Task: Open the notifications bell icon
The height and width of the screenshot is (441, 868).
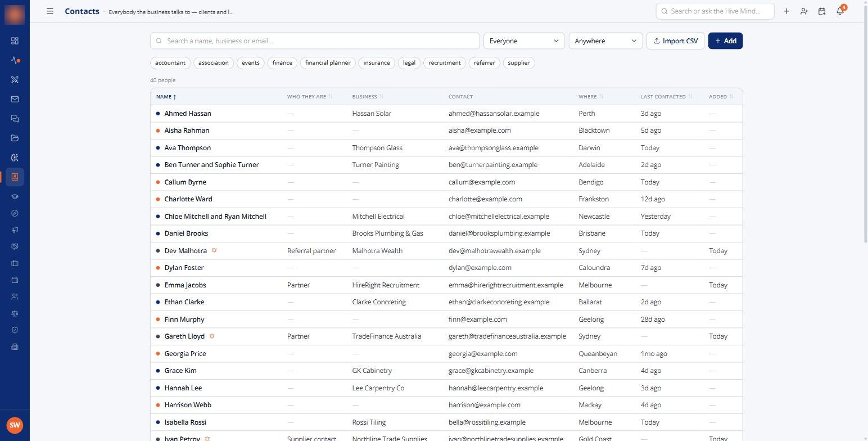Action: click(840, 11)
